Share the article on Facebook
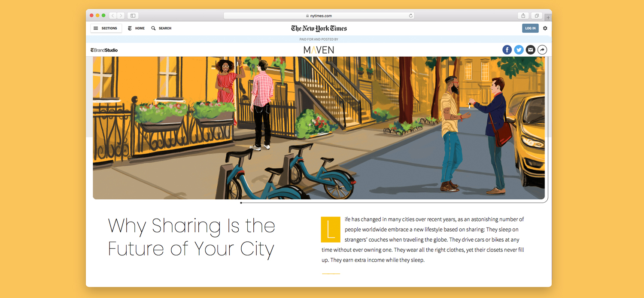The image size is (644, 298). [x=507, y=49]
